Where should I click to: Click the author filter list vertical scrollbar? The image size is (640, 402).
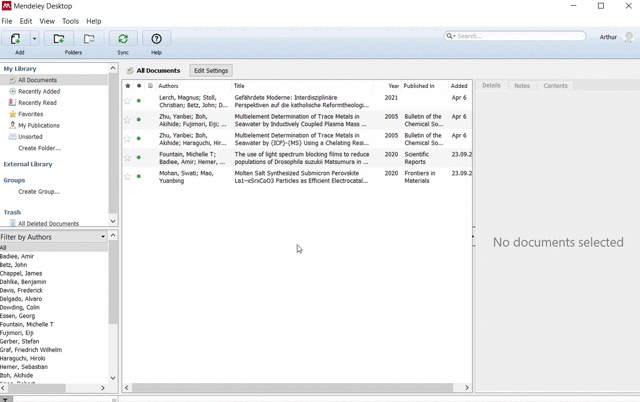click(112, 310)
